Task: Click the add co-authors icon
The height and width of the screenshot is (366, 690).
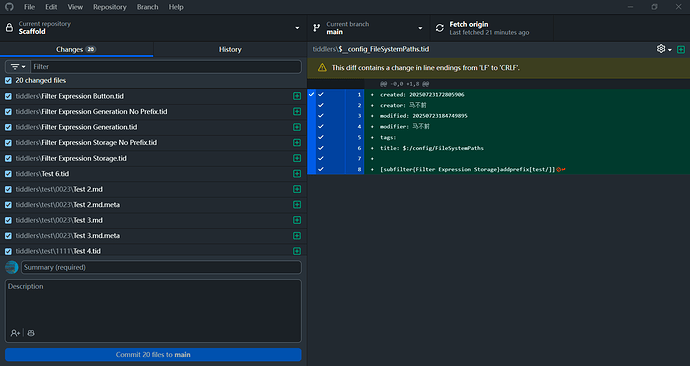Action: 15,333
